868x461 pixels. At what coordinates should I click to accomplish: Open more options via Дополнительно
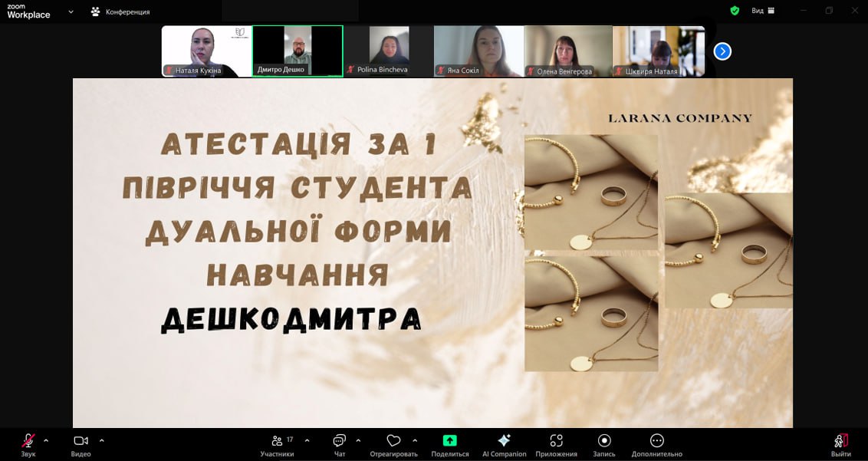pos(657,445)
